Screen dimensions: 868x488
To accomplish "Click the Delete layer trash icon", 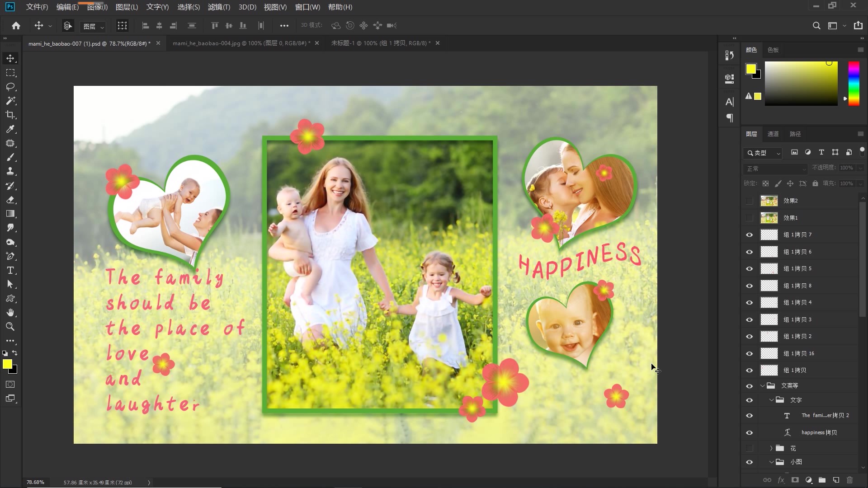I will [x=849, y=480].
